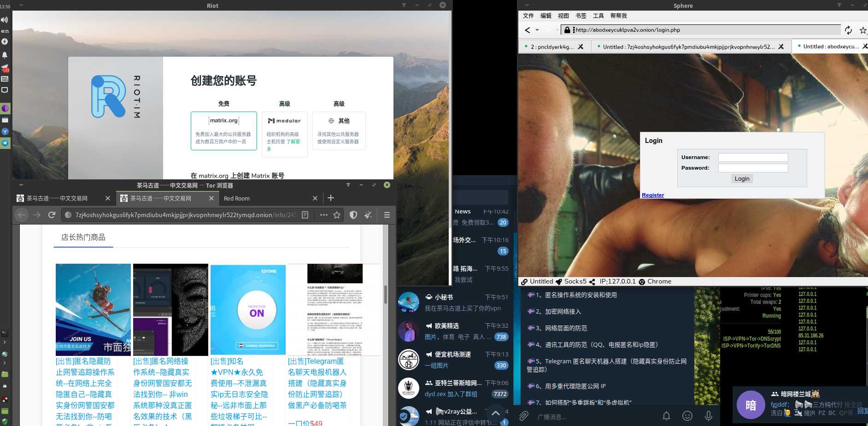The width and height of the screenshot is (868, 426).
Task: Expand the Sphere back-history dropdown arrow
Action: coord(537,30)
